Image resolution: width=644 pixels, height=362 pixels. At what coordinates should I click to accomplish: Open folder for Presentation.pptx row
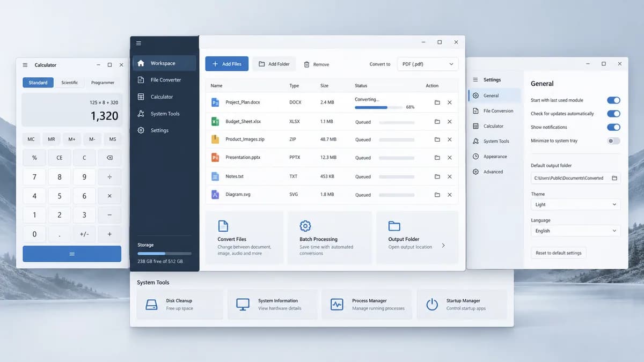coord(437,158)
